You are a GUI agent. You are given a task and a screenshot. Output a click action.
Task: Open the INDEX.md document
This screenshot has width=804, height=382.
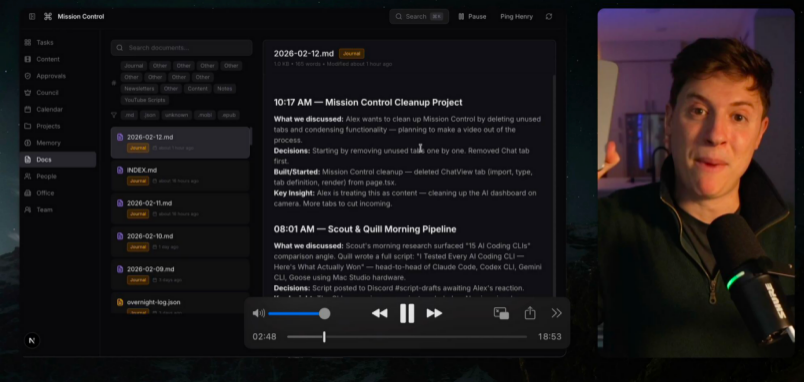pos(180,175)
